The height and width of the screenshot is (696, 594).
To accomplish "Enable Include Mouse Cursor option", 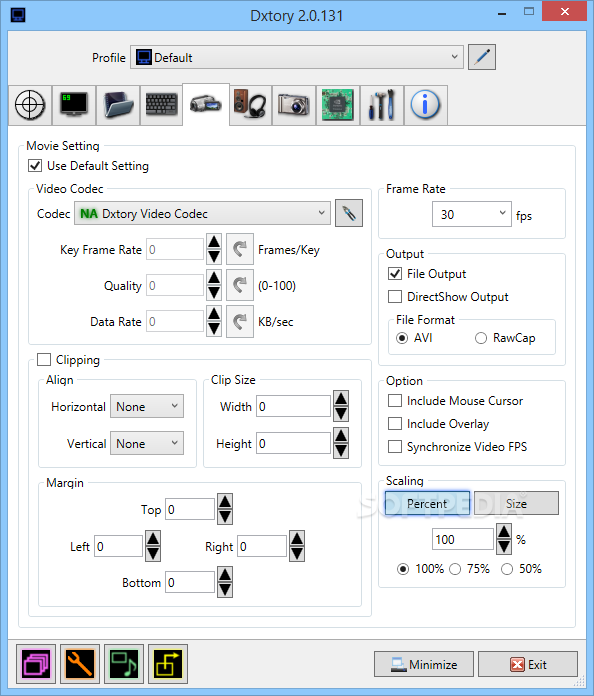I will click(395, 401).
